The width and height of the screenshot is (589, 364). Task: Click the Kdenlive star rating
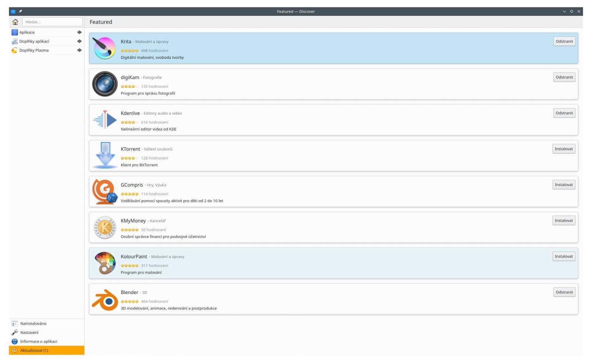click(130, 122)
